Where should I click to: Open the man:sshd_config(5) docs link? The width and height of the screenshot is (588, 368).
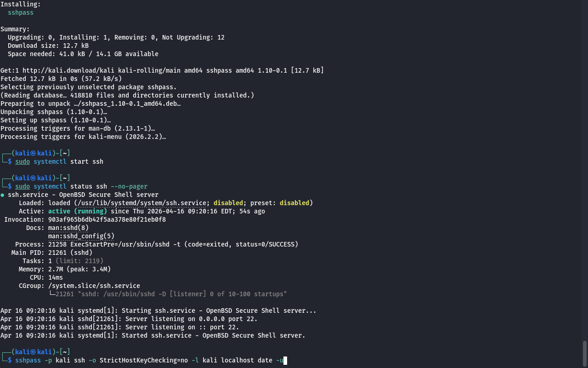81,236
